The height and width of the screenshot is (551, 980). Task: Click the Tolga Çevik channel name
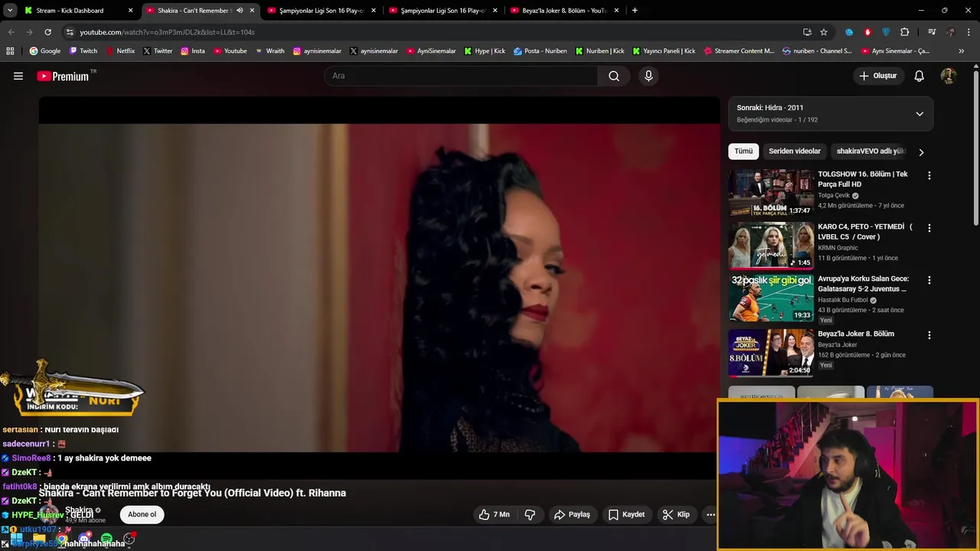coord(834,195)
